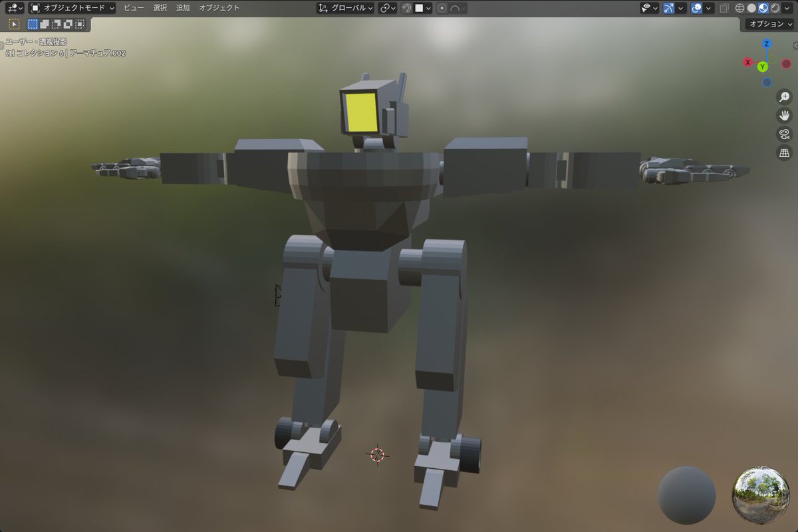798x532 pixels.
Task: Open the オプション tool options popover
Action: [x=768, y=24]
